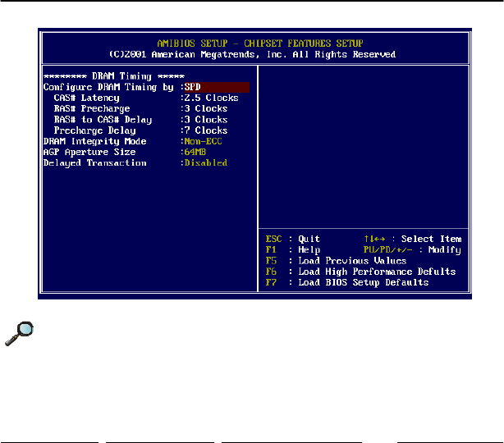Click the '3 Clocks' value for RAS# to CAS# Delay
This screenshot has height=443, width=504.
[x=206, y=120]
